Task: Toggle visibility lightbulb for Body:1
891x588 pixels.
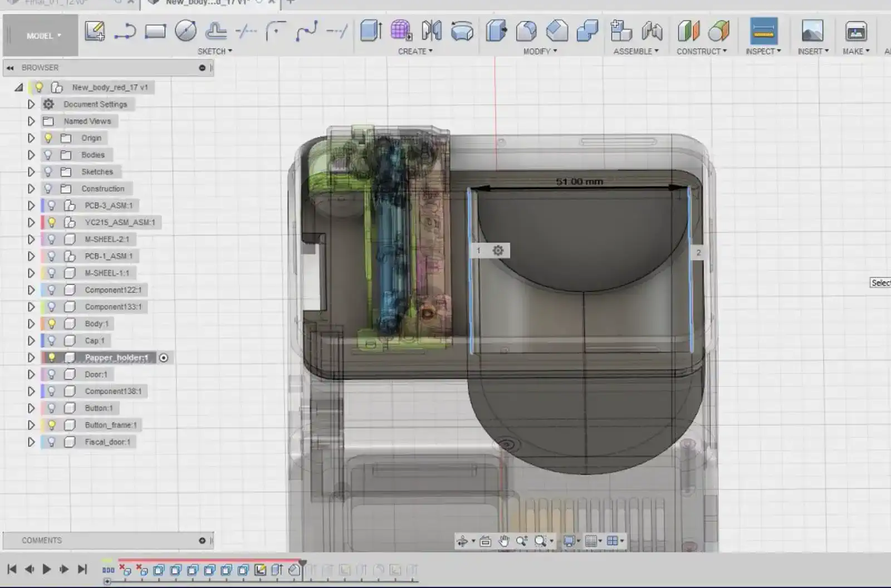Action: click(52, 324)
